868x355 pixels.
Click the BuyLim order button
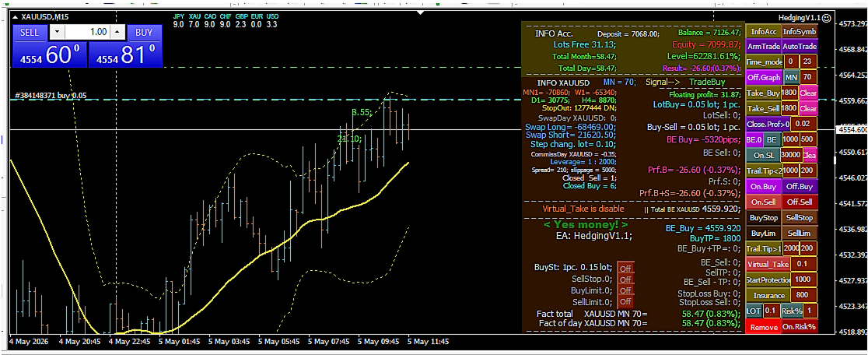click(x=764, y=233)
